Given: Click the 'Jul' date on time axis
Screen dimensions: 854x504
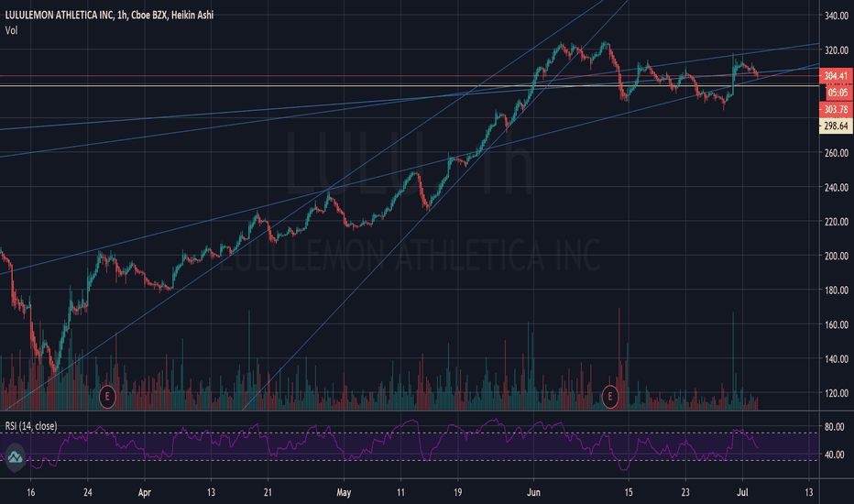Looking at the screenshot, I should pyautogui.click(x=742, y=493).
